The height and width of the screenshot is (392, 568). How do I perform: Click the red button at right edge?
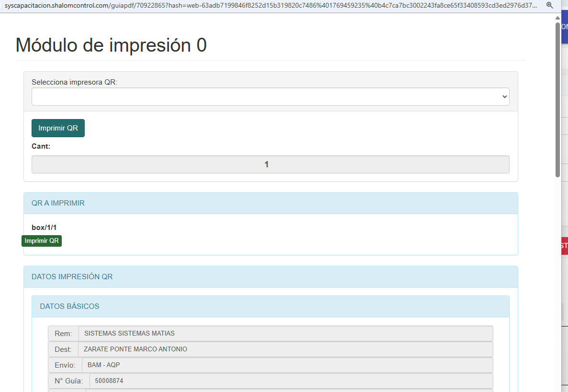click(x=564, y=246)
